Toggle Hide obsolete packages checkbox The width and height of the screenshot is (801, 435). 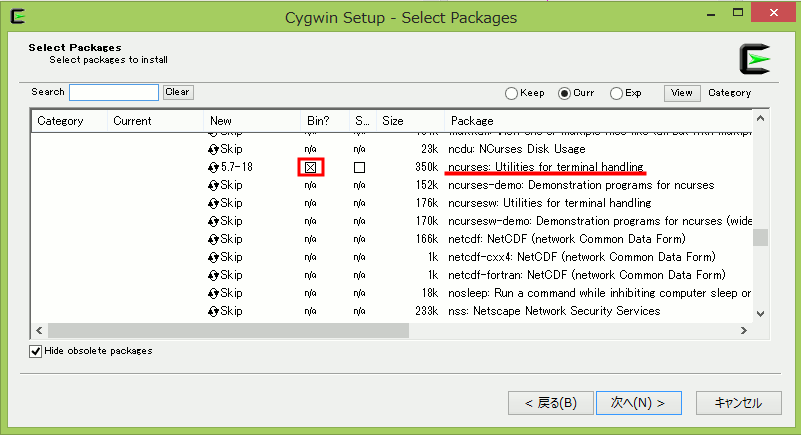(36, 351)
